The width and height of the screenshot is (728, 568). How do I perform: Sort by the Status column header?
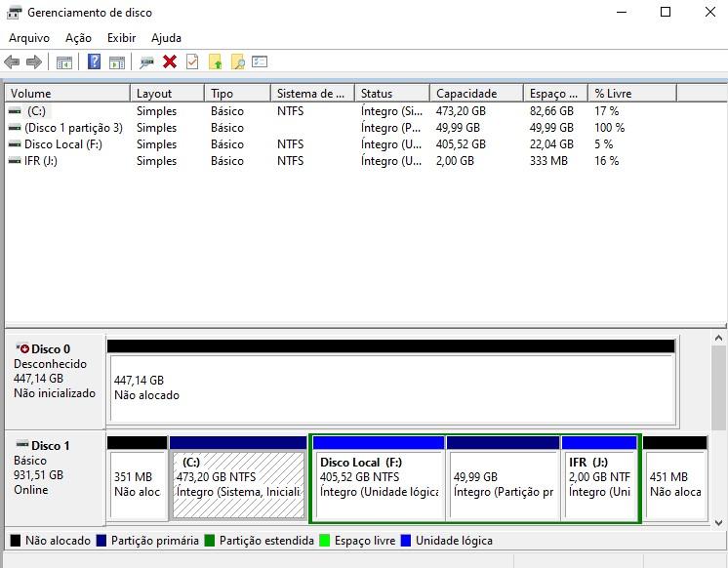pyautogui.click(x=392, y=94)
